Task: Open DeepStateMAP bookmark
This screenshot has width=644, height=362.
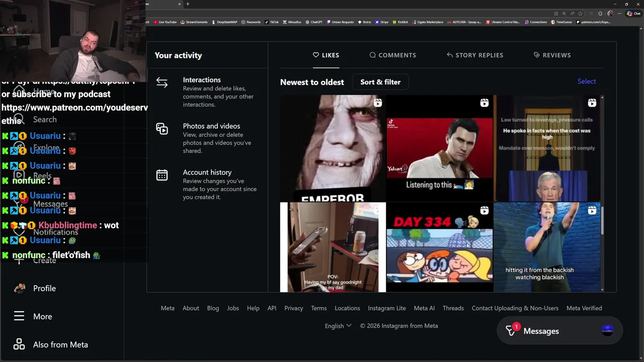Action: 224,22
